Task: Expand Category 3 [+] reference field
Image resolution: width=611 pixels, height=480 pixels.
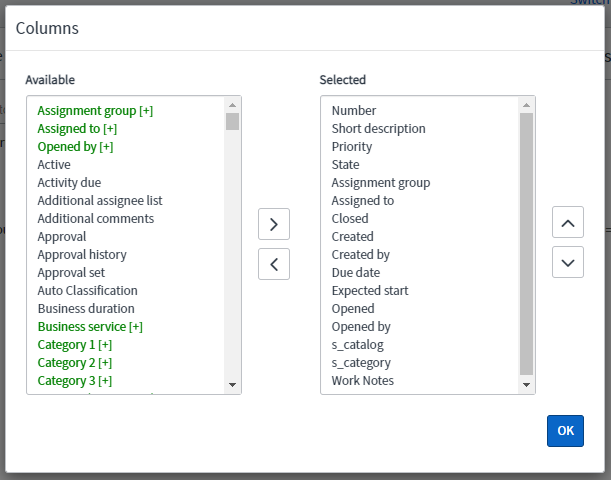Action: coord(75,380)
